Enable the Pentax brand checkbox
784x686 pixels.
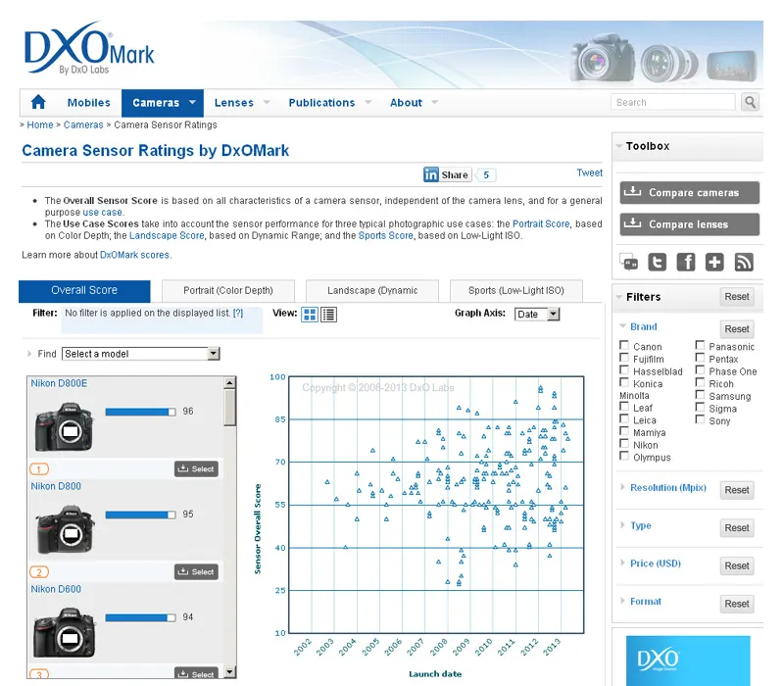[700, 358]
